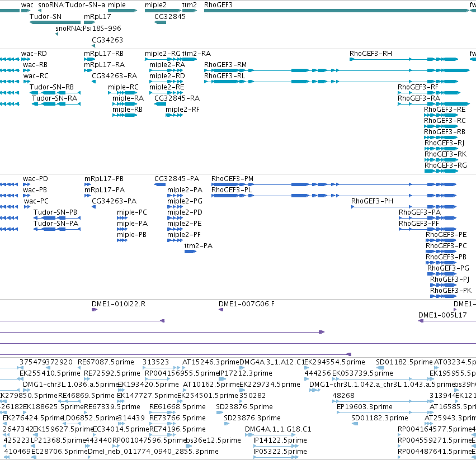Select BAC DME1-005L17 label
This screenshot has height=460, width=476.
point(442,315)
